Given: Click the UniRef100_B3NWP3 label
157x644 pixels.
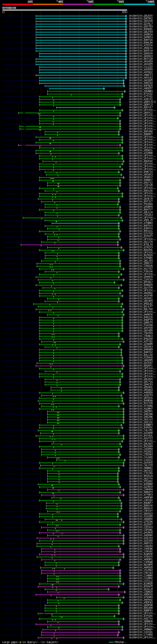Looking at the screenshot, I should coord(141,425).
